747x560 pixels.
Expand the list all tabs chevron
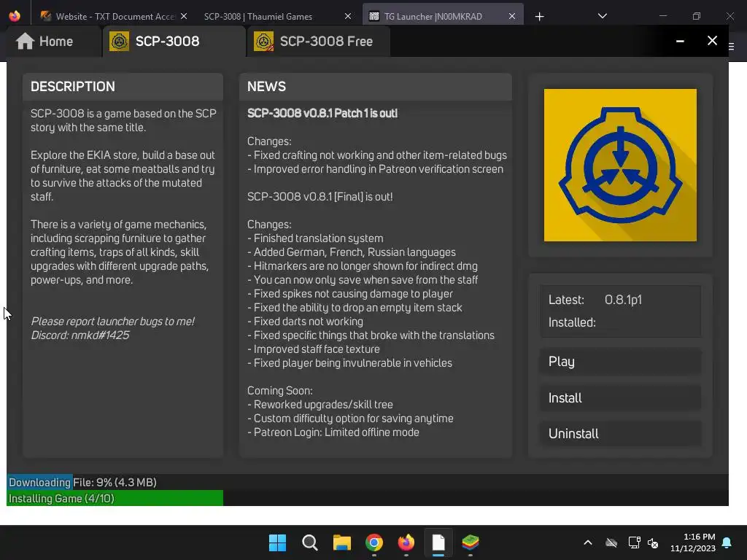click(602, 16)
